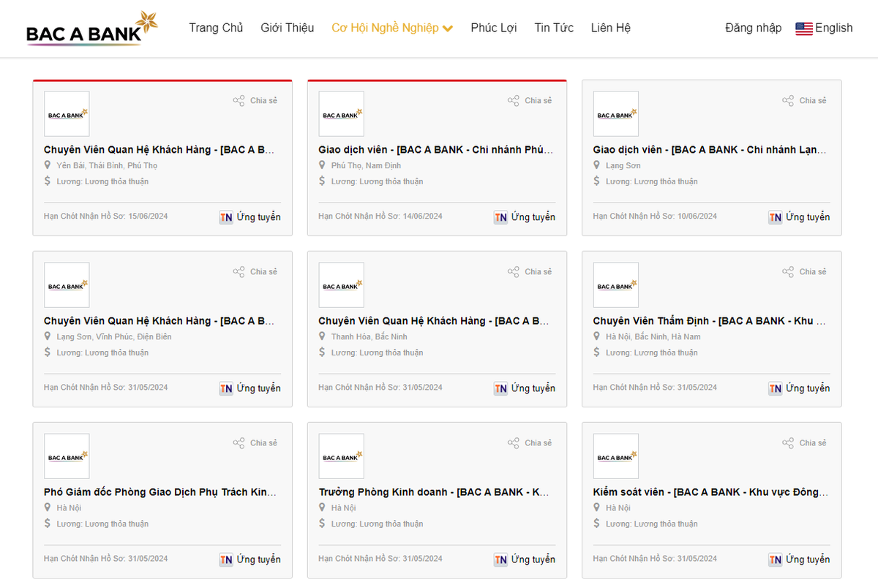
Task: Open the Giới Thiệu menu item
Action: click(x=288, y=28)
